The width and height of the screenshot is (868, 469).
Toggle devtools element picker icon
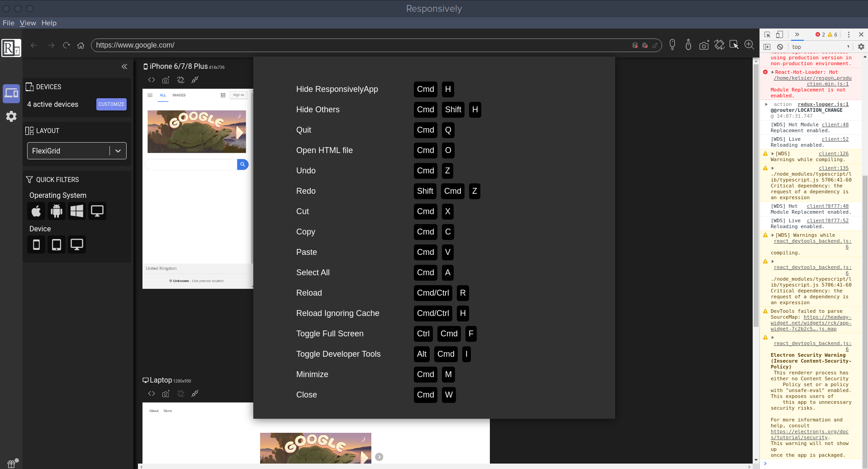coord(768,34)
